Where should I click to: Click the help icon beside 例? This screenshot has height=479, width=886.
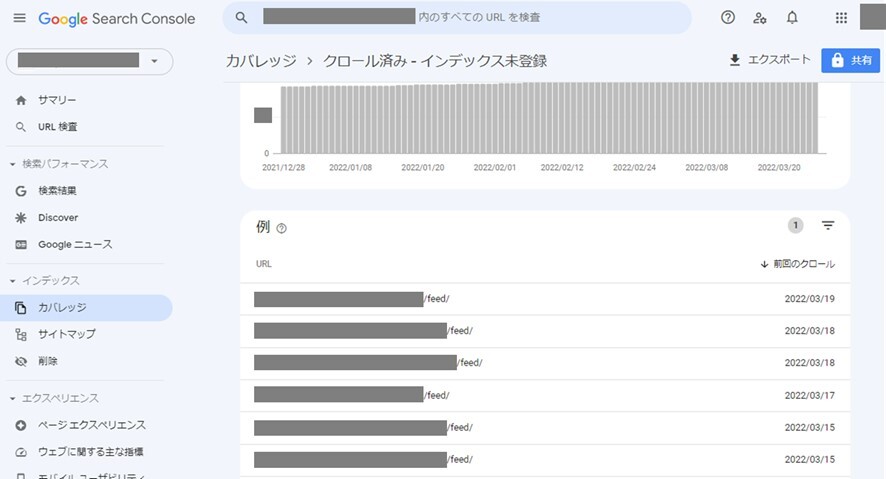click(x=281, y=228)
